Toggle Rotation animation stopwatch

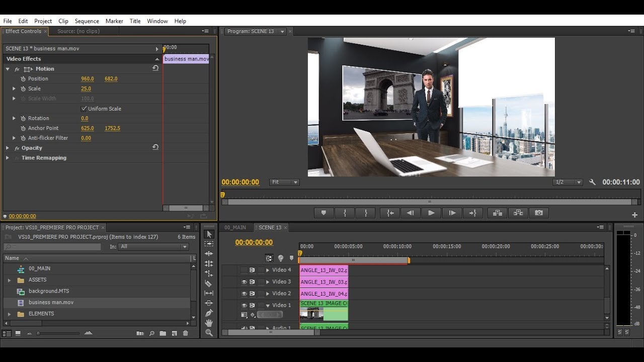[x=23, y=118]
